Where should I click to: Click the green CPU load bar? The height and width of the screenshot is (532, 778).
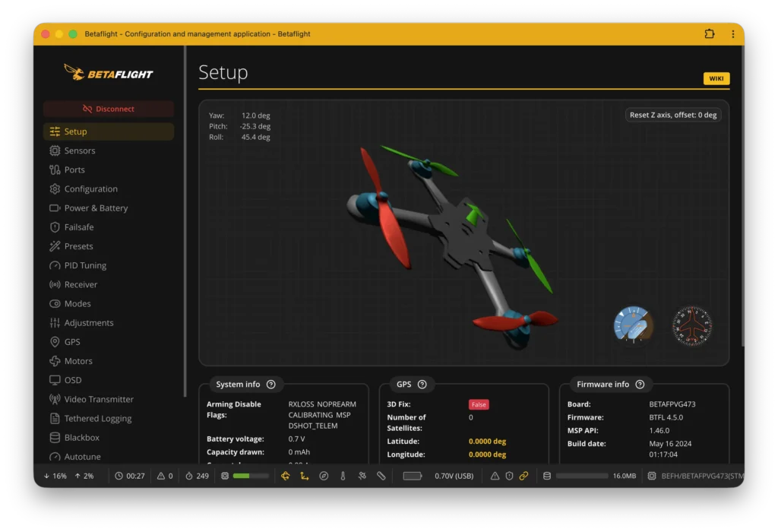point(251,476)
